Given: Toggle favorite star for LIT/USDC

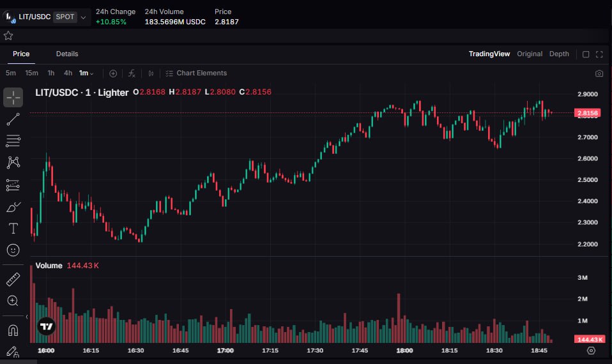Looking at the screenshot, I should [x=8, y=36].
